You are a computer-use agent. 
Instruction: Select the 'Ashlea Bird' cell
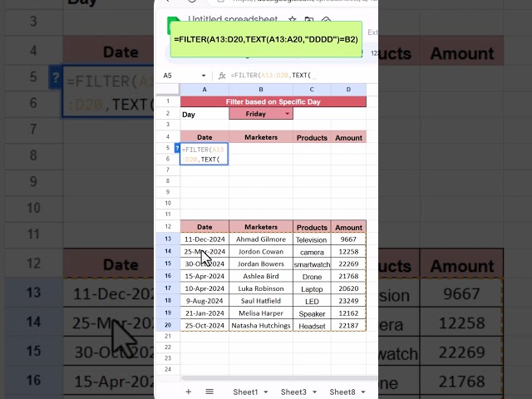(261, 276)
